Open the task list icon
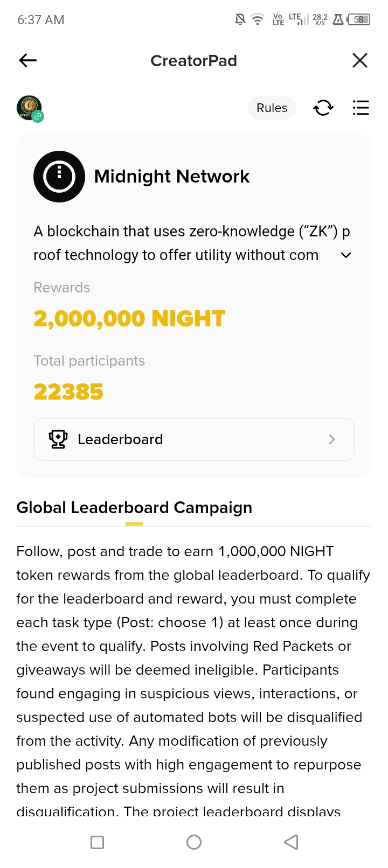Image resolution: width=388 pixels, height=868 pixels. [x=361, y=108]
